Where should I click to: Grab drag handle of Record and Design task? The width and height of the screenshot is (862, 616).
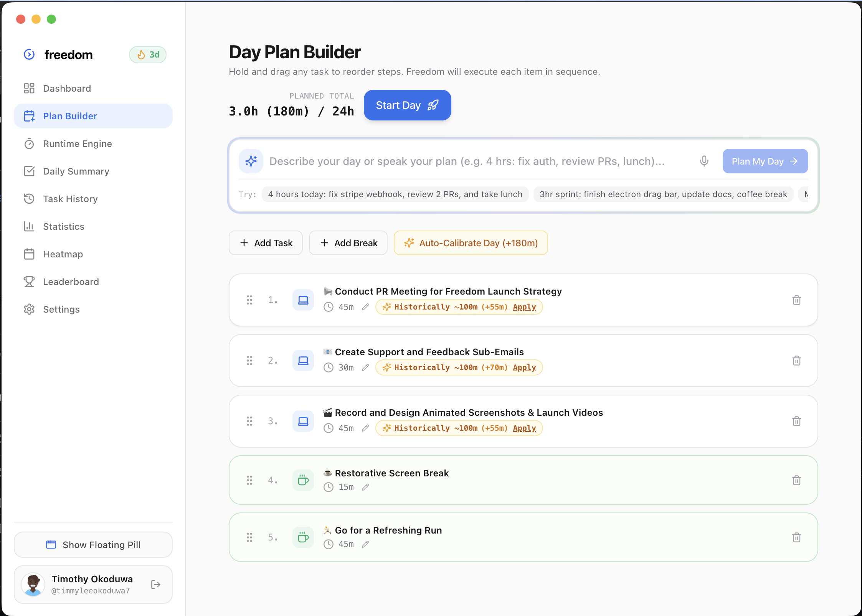249,421
